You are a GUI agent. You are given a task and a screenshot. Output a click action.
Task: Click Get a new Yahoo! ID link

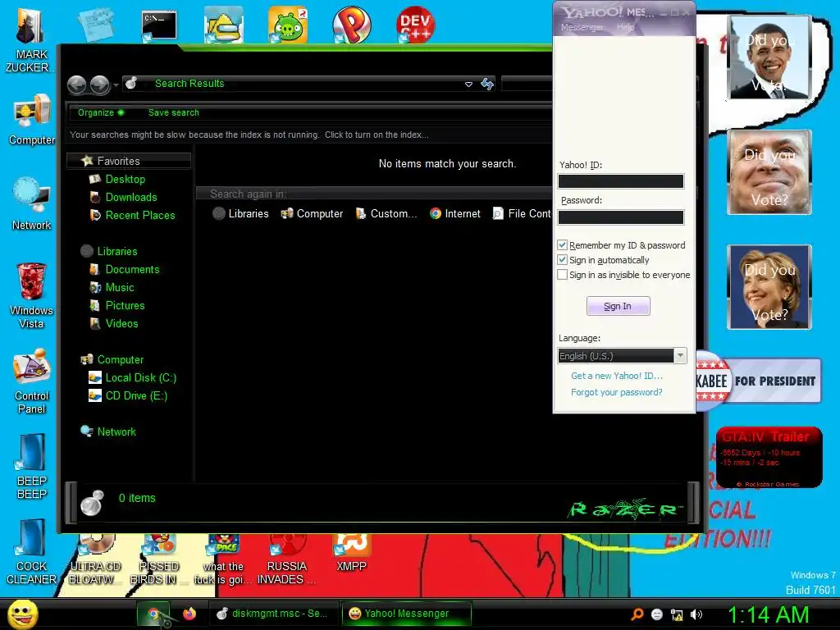[x=617, y=376]
